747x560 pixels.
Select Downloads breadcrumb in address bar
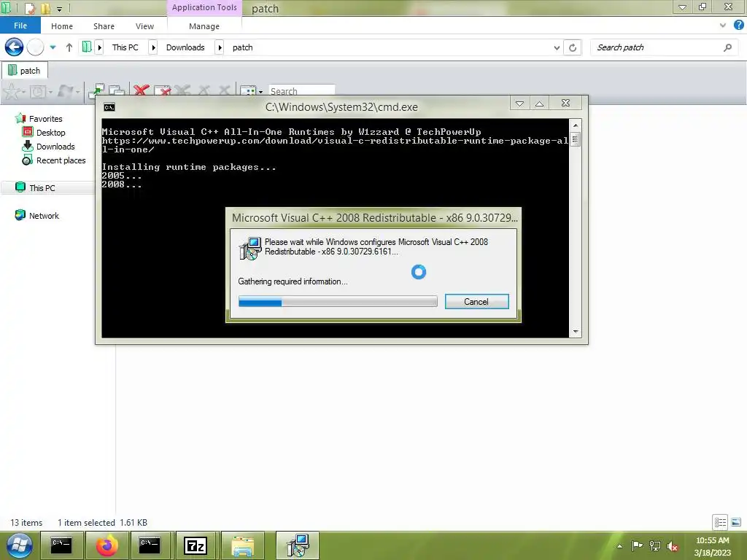[x=185, y=47]
